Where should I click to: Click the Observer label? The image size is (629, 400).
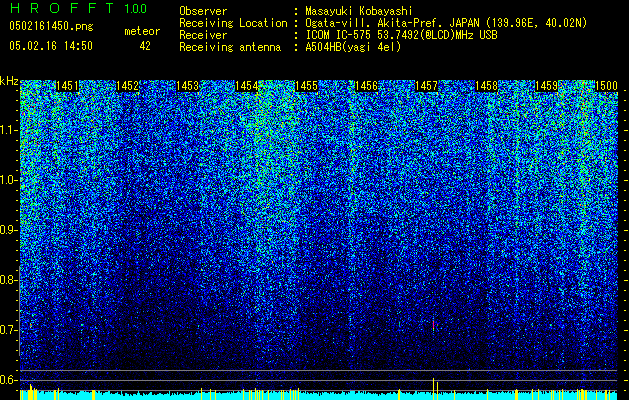click(203, 11)
